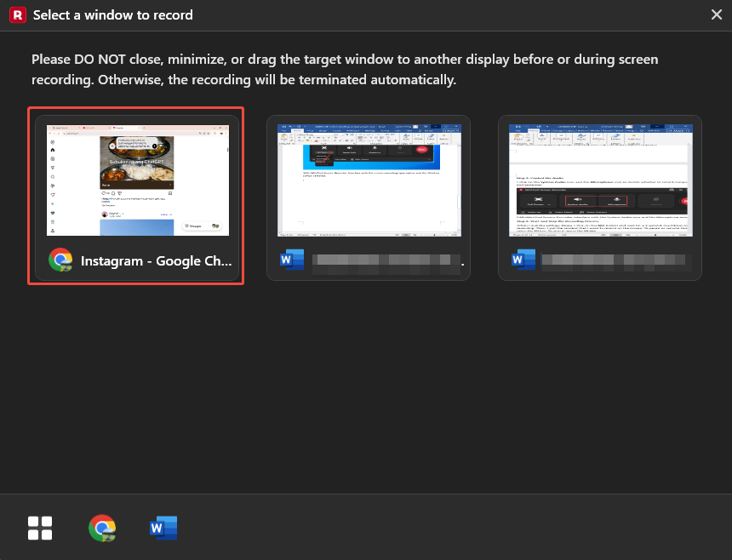Open the Microsoft Word filter in the bottom bar

(x=163, y=528)
